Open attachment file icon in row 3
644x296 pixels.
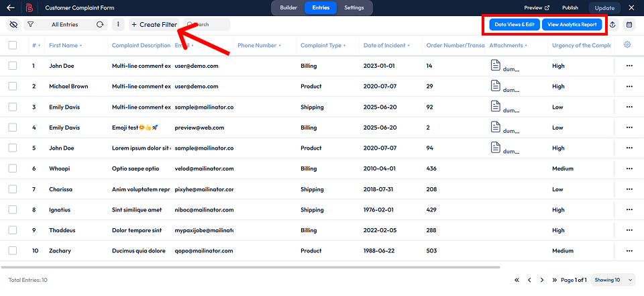(496, 106)
